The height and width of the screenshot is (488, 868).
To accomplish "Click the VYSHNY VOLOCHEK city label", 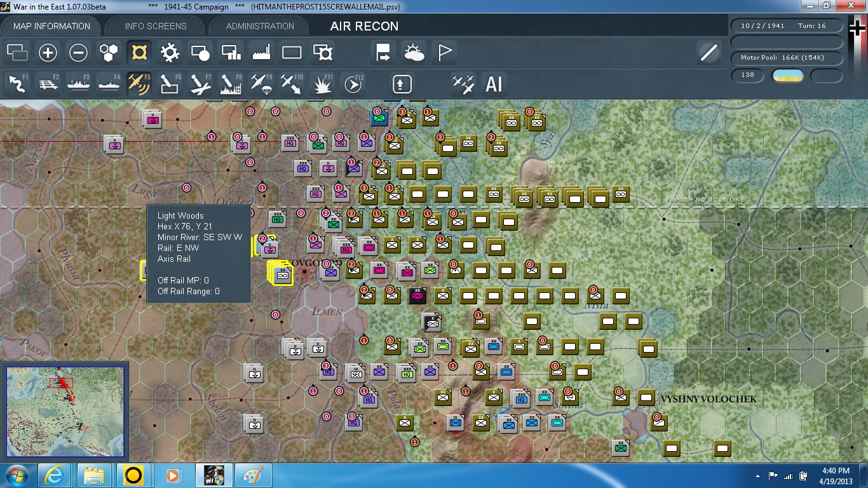I will coord(709,399).
